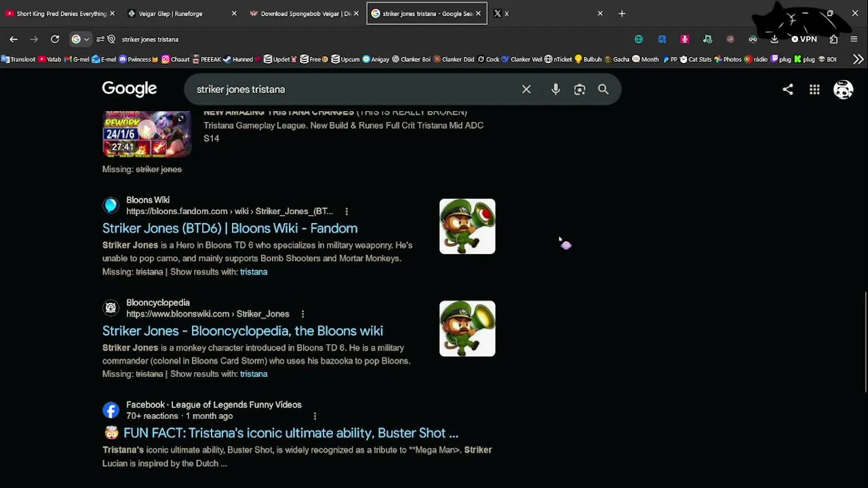Viewport: 868px width, 488px height.
Task: Open a new browser tab
Action: coord(622,14)
